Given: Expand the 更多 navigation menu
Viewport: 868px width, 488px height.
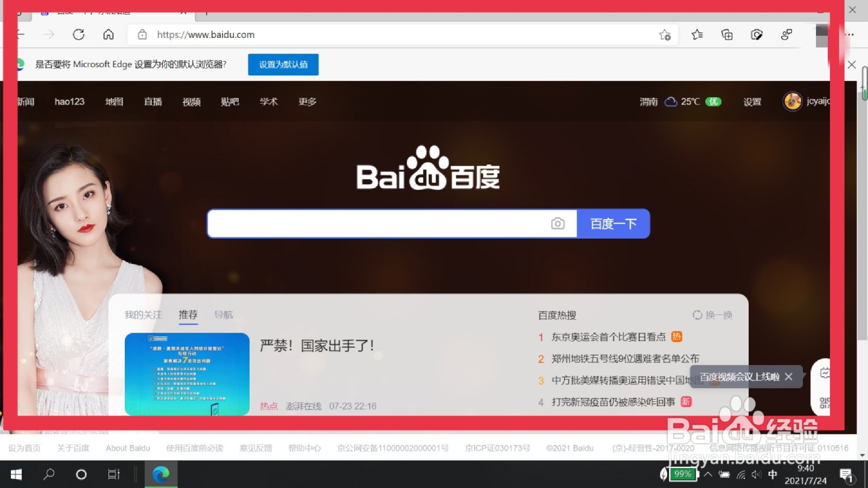Looking at the screenshot, I should (x=307, y=101).
